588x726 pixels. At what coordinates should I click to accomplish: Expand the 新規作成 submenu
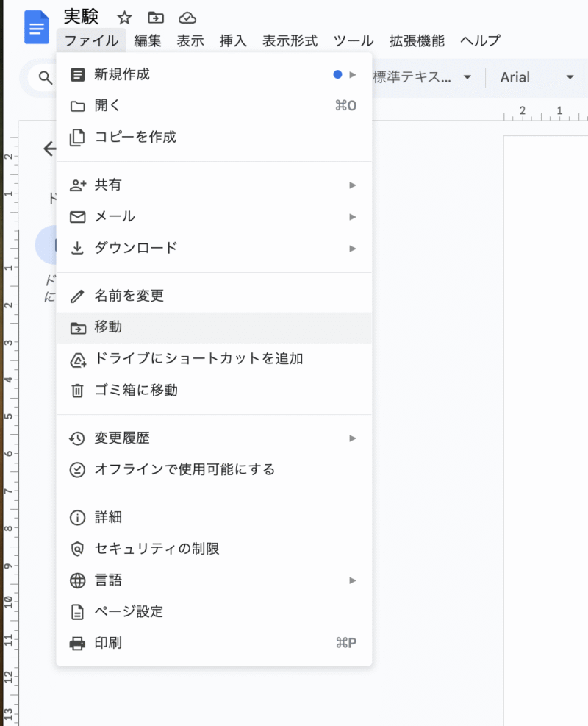coord(121,74)
